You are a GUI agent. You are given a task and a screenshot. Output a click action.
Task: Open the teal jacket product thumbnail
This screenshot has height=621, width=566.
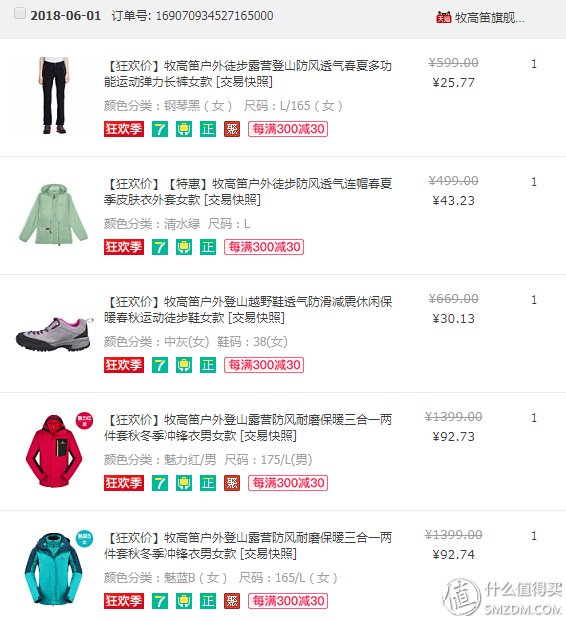pos(54,569)
